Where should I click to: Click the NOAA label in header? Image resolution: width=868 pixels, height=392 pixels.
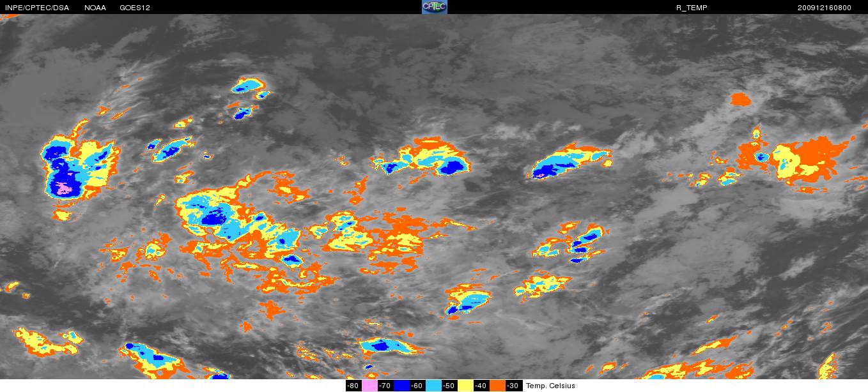click(x=95, y=8)
